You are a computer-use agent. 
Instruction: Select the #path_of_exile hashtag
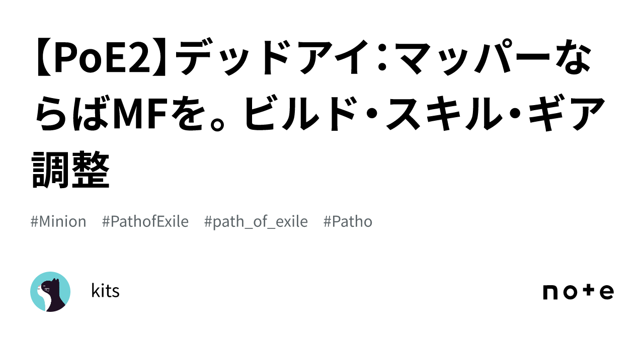point(256,221)
